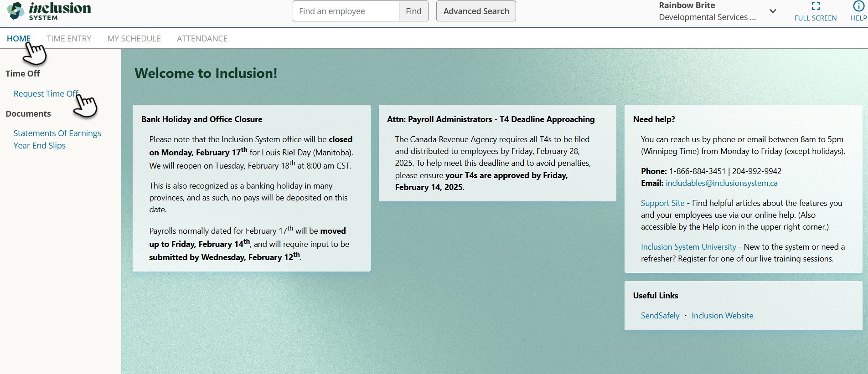Click the Need help? heading
The image size is (868, 374).
654,119
